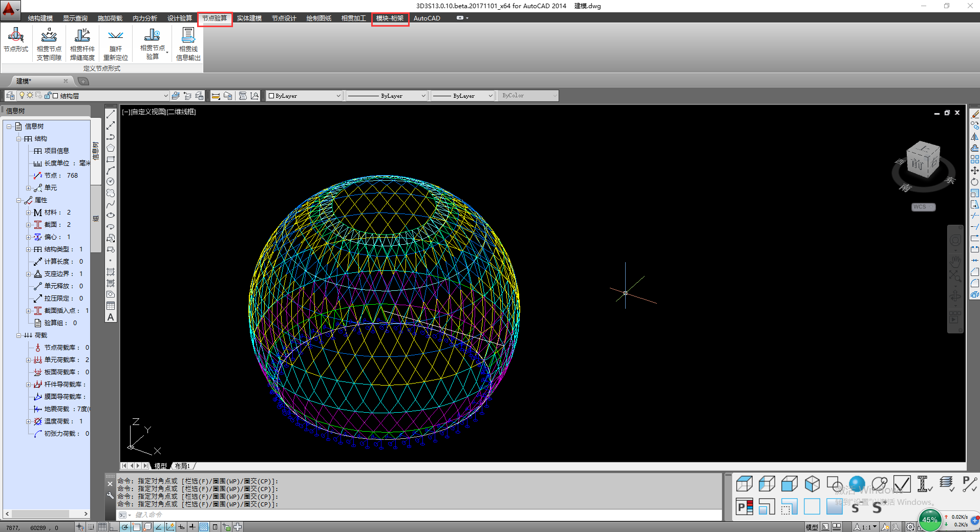Click the S plus scale icon
This screenshot has height=532, width=980.
[879, 507]
